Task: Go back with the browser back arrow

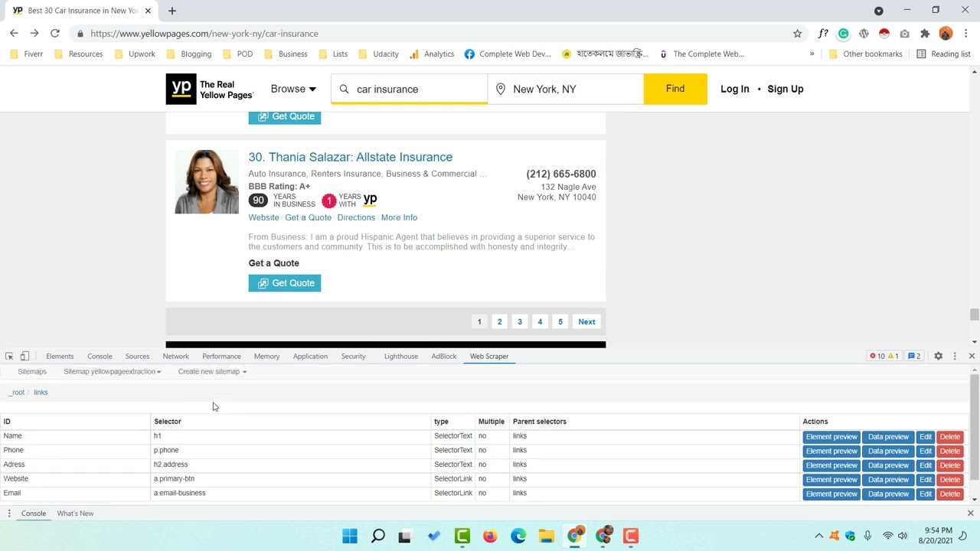Action: point(14,34)
